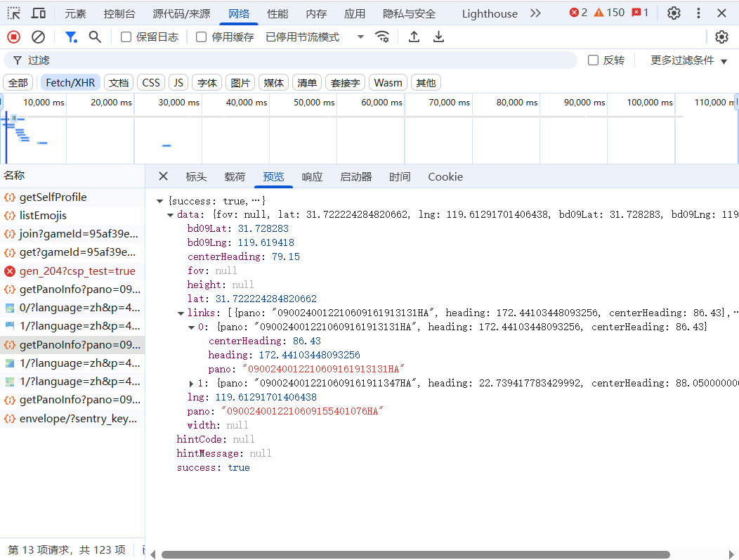Viewport: 739px width, 560px height.
Task: Open the 控制台 panel tab
Action: [x=119, y=13]
